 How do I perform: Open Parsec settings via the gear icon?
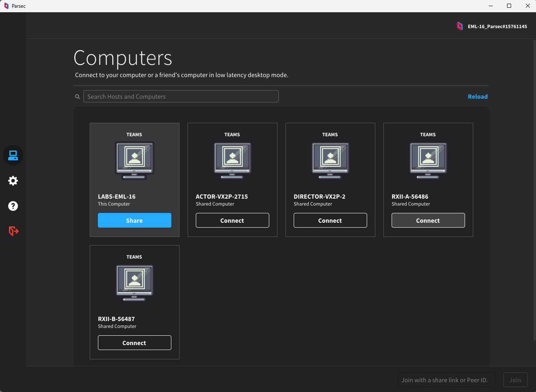13,181
